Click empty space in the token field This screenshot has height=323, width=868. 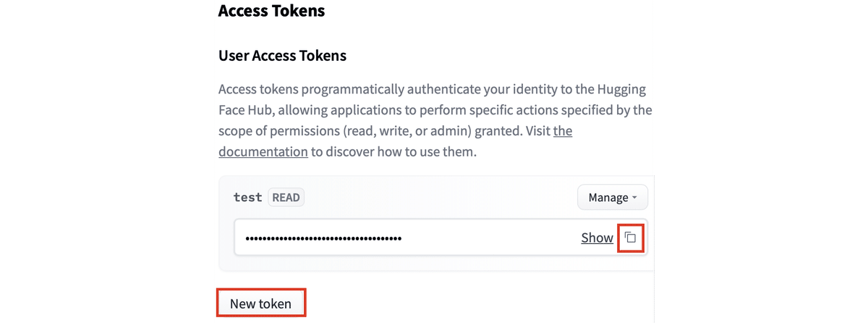pyautogui.click(x=492, y=238)
